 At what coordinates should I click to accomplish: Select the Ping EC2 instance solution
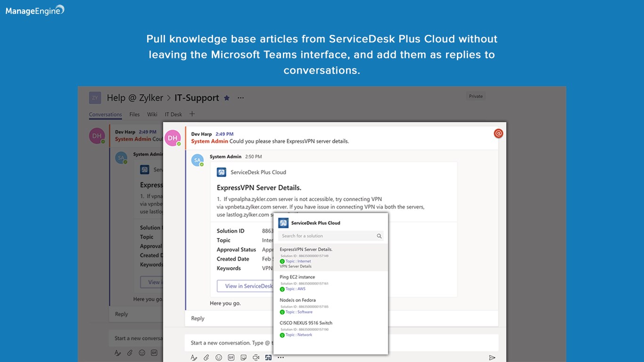click(331, 283)
